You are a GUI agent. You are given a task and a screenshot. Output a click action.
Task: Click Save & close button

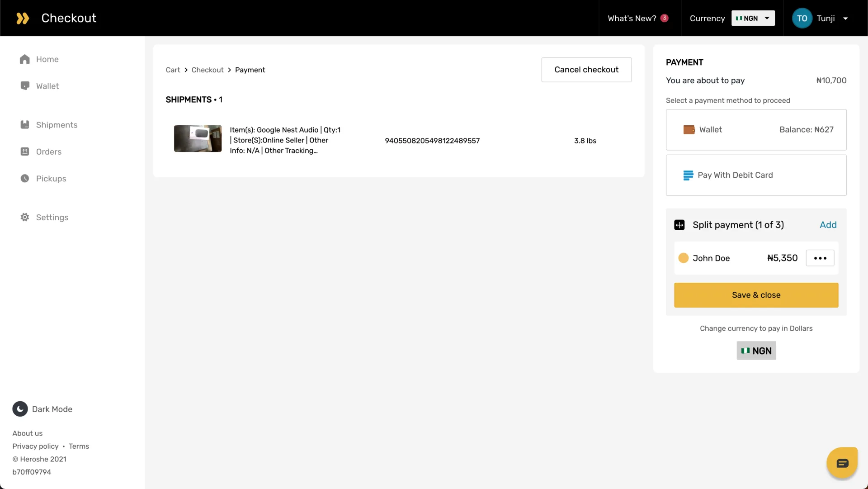(x=756, y=295)
